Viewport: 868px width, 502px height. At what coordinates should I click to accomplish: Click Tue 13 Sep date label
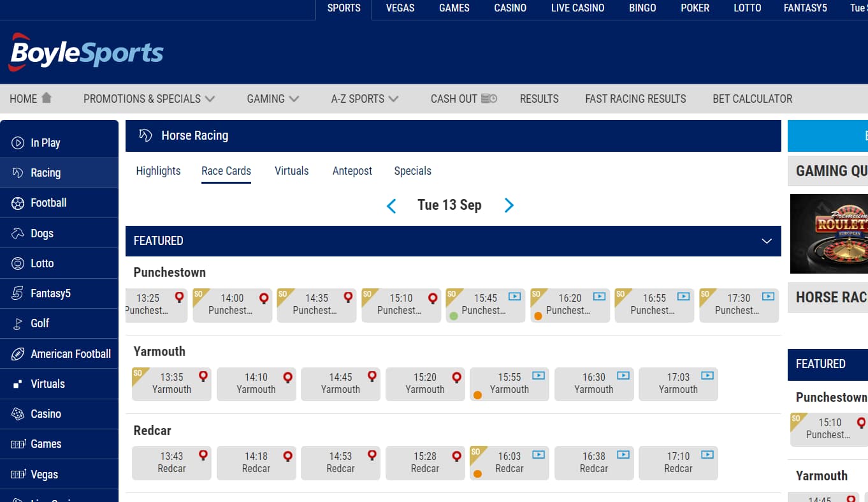[449, 205]
